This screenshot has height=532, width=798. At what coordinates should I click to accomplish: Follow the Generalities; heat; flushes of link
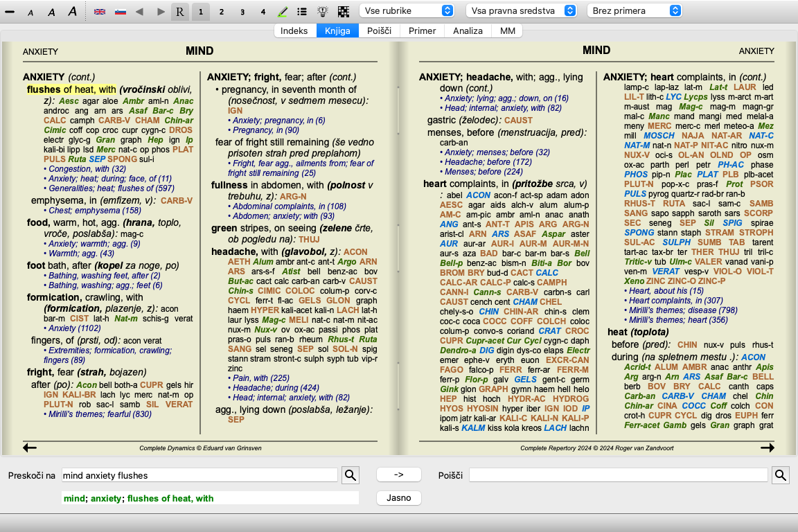111,188
